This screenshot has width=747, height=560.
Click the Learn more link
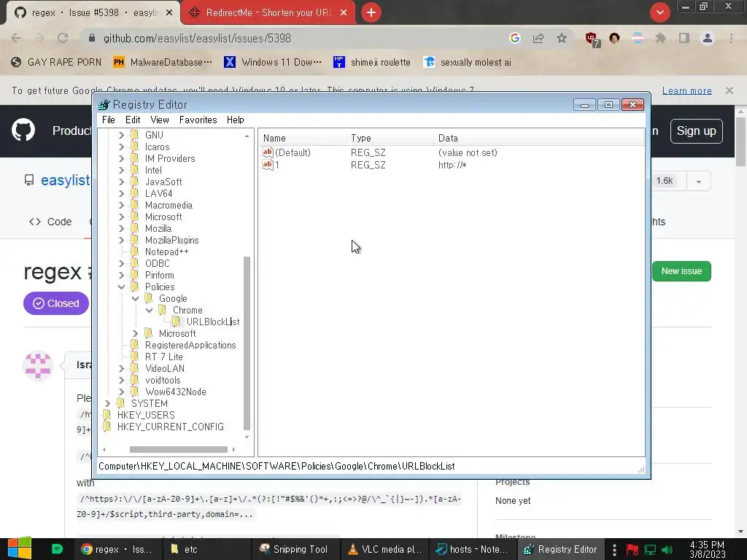686,90
